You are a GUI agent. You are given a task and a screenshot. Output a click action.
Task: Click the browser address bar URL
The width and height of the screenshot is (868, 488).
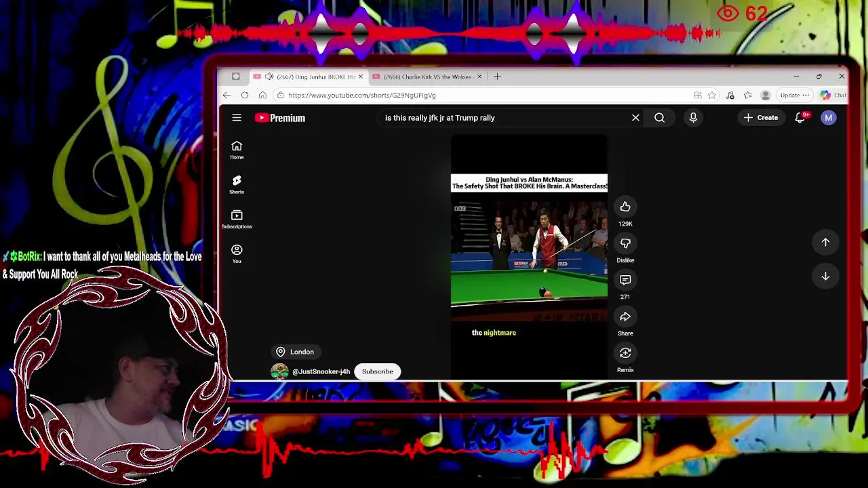(362, 96)
